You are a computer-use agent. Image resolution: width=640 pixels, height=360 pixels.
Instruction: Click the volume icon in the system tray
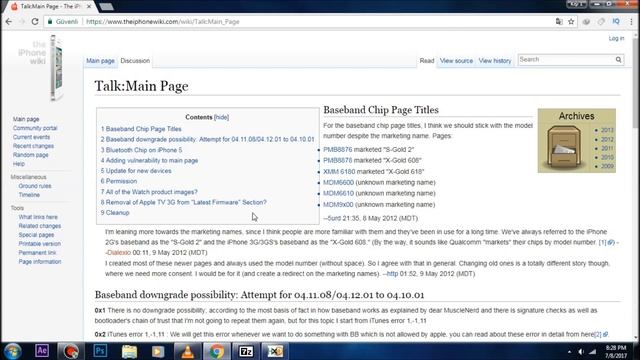coord(581,351)
